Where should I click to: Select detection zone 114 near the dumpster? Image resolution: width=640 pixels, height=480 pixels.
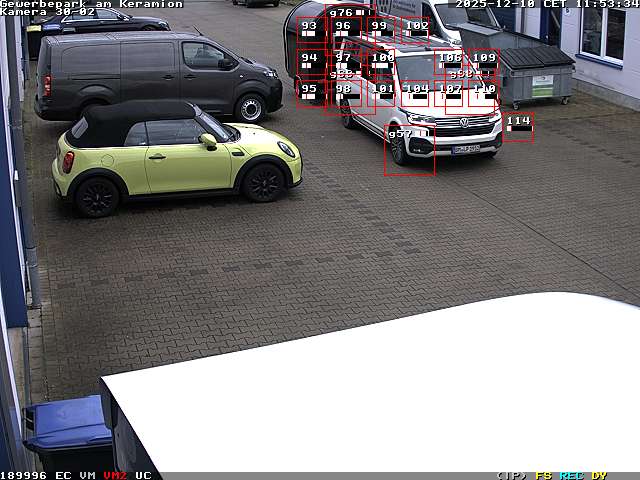tap(518, 126)
